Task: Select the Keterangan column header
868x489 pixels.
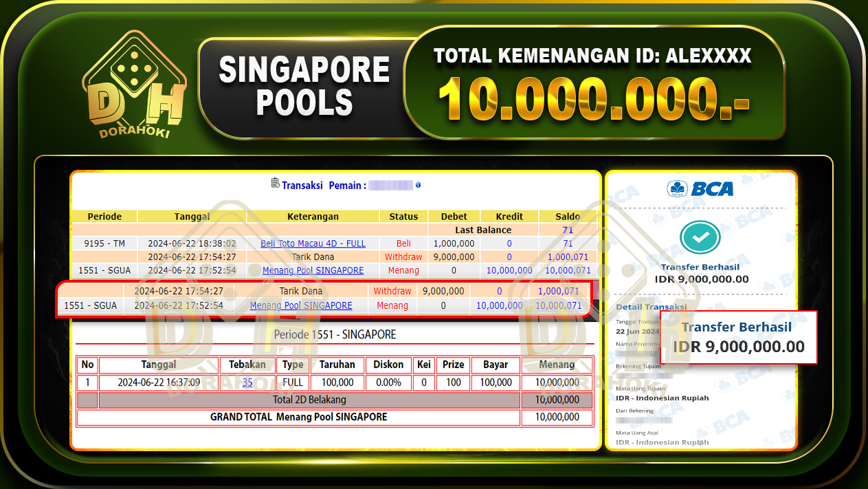Action: pyautogui.click(x=313, y=216)
